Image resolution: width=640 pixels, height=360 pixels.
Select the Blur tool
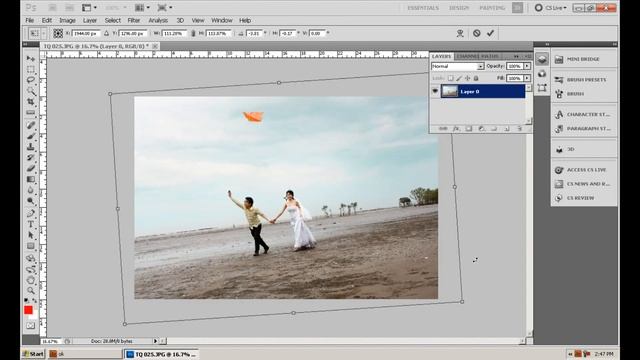click(x=31, y=190)
